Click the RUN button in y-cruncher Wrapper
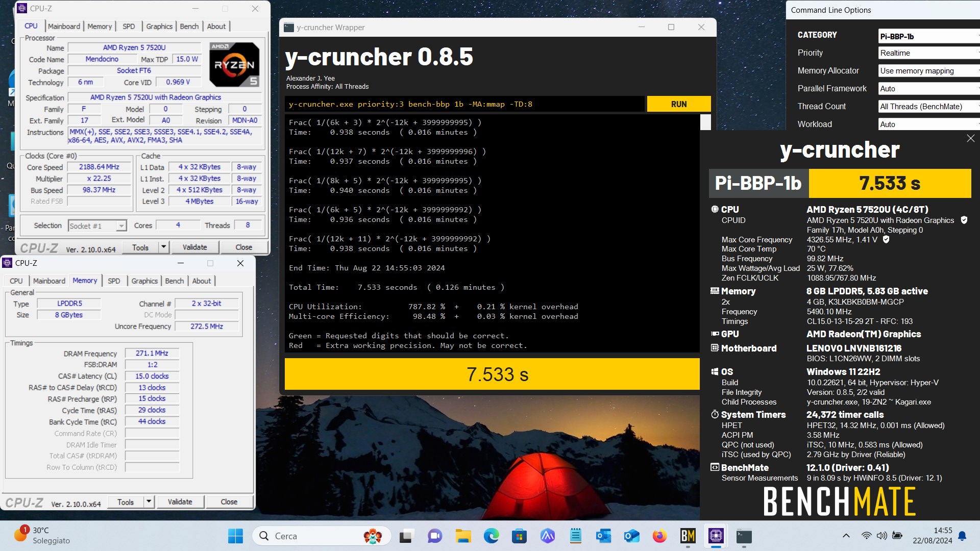This screenshot has width=980, height=551. pyautogui.click(x=679, y=104)
